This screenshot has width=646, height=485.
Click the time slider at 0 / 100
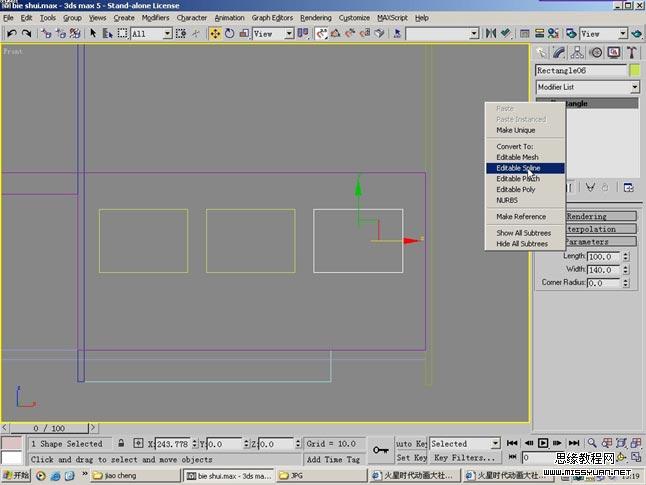(49, 428)
